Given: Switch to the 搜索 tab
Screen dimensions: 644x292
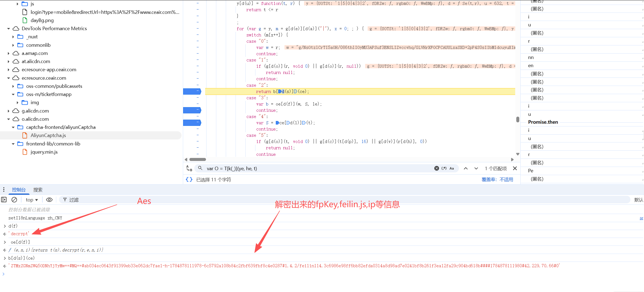Looking at the screenshot, I should (x=38, y=190).
